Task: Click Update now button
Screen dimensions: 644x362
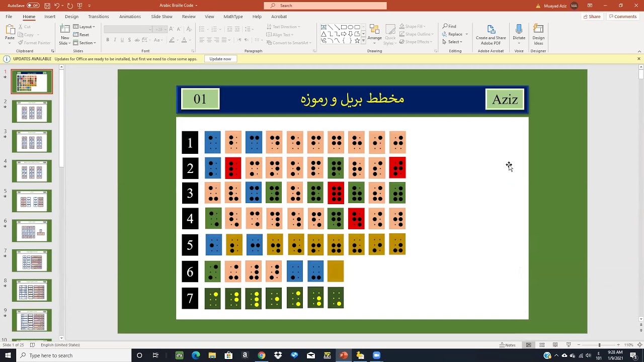Action: point(220,59)
